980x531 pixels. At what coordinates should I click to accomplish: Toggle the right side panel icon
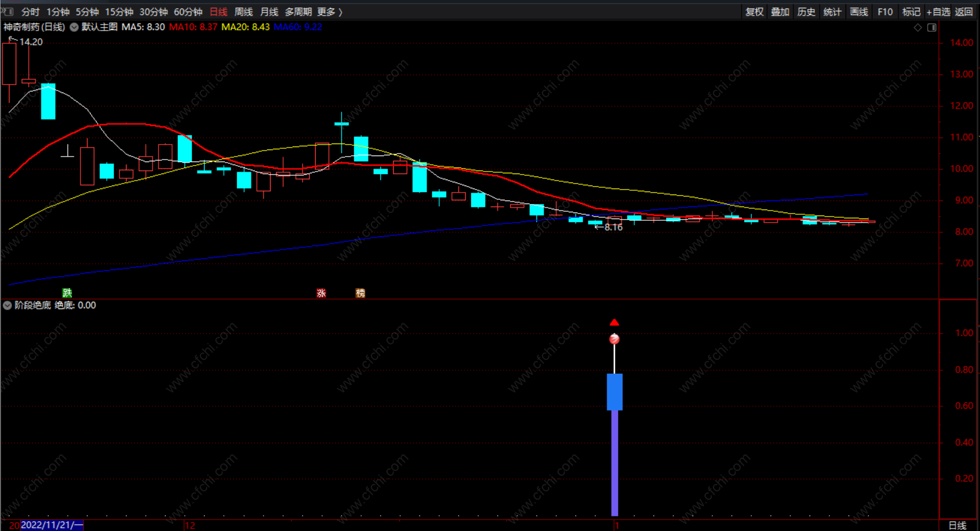pos(932,28)
